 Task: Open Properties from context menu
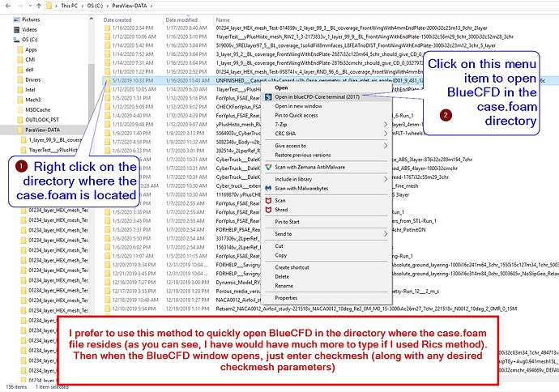[286, 298]
